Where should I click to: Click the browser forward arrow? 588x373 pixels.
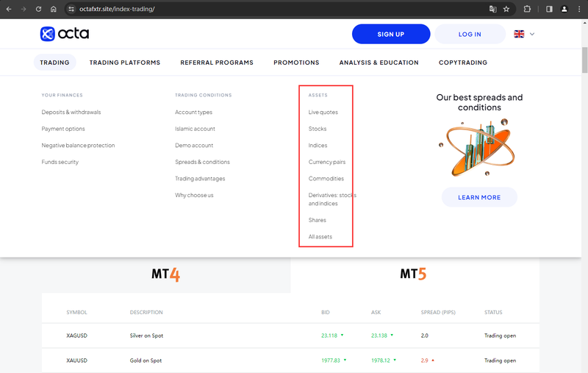24,9
